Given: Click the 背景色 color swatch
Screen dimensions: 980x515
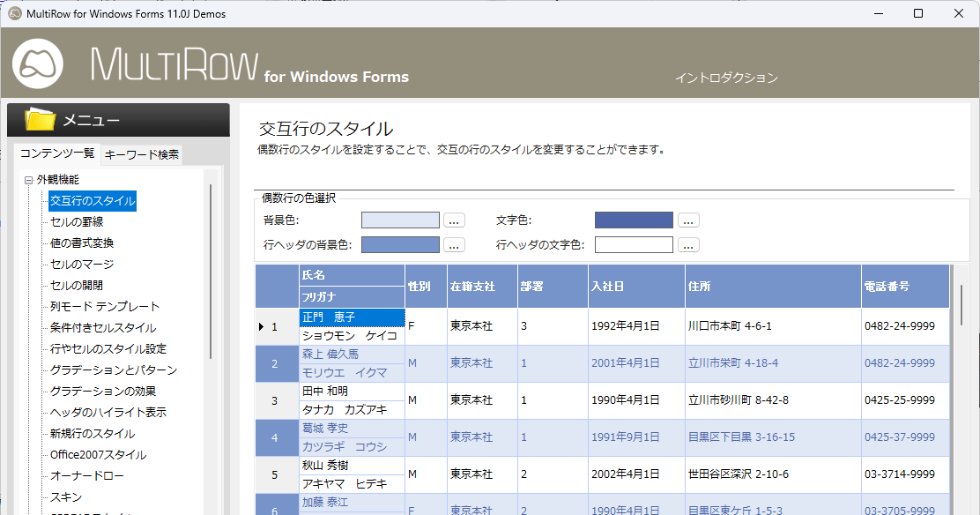Looking at the screenshot, I should (400, 220).
